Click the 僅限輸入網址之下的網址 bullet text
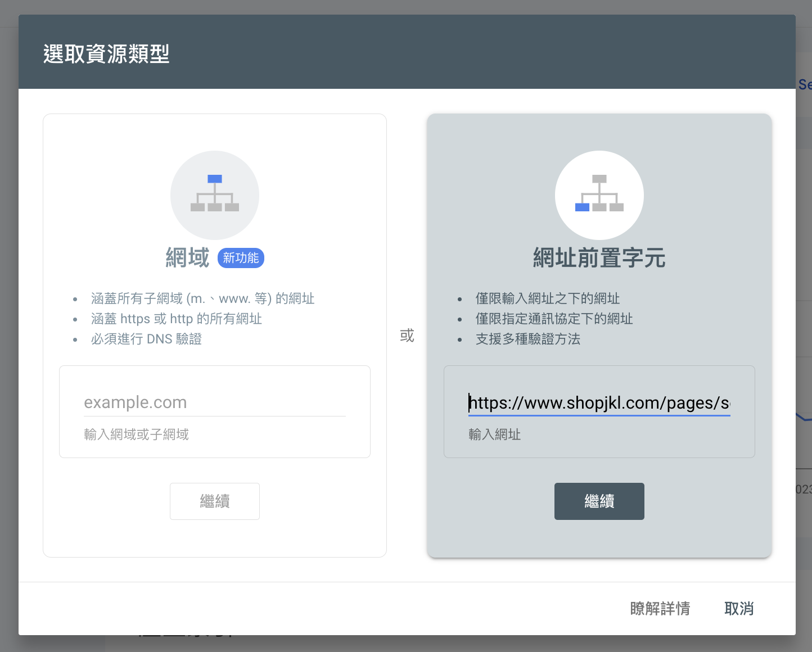Image resolution: width=812 pixels, height=652 pixels. 547,298
